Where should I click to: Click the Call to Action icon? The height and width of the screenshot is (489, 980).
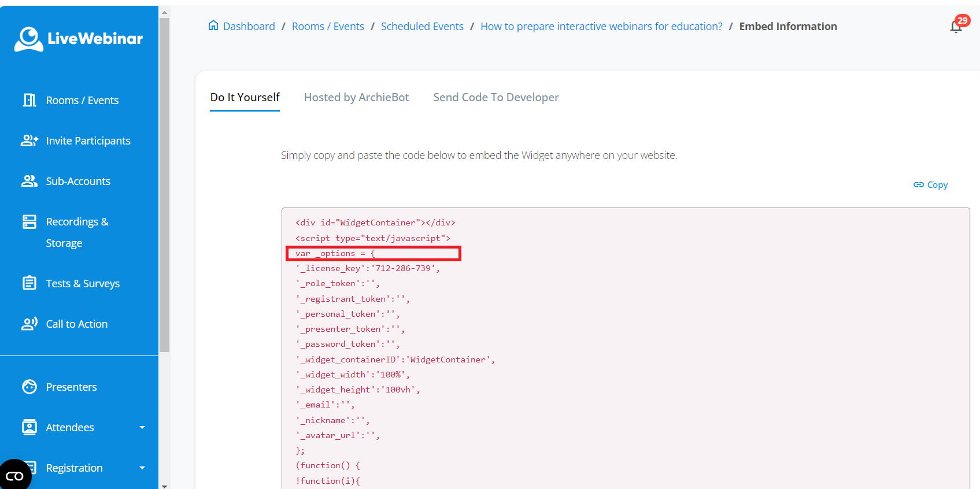pos(29,324)
